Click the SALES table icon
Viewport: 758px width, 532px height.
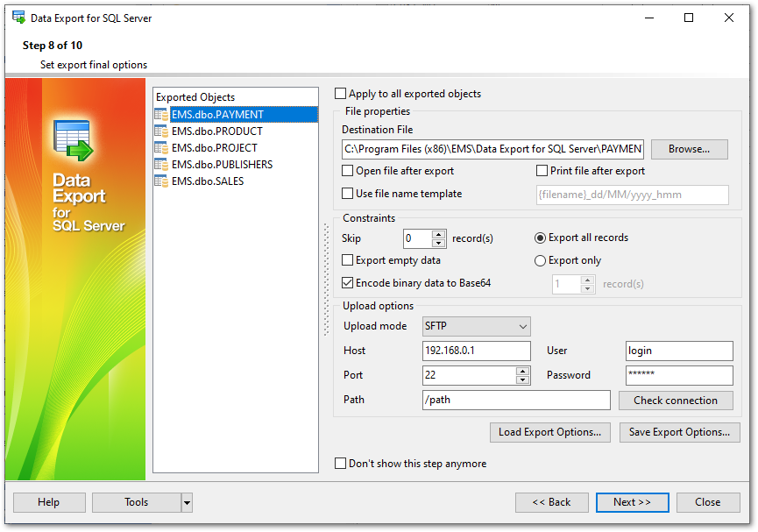click(161, 181)
